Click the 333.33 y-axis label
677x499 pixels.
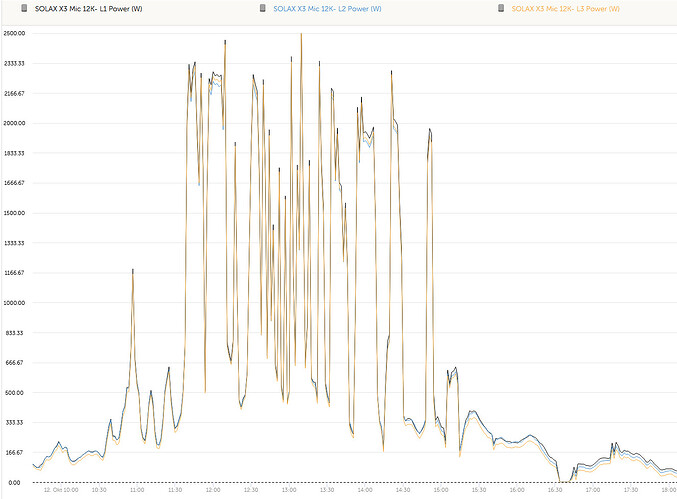click(15, 423)
